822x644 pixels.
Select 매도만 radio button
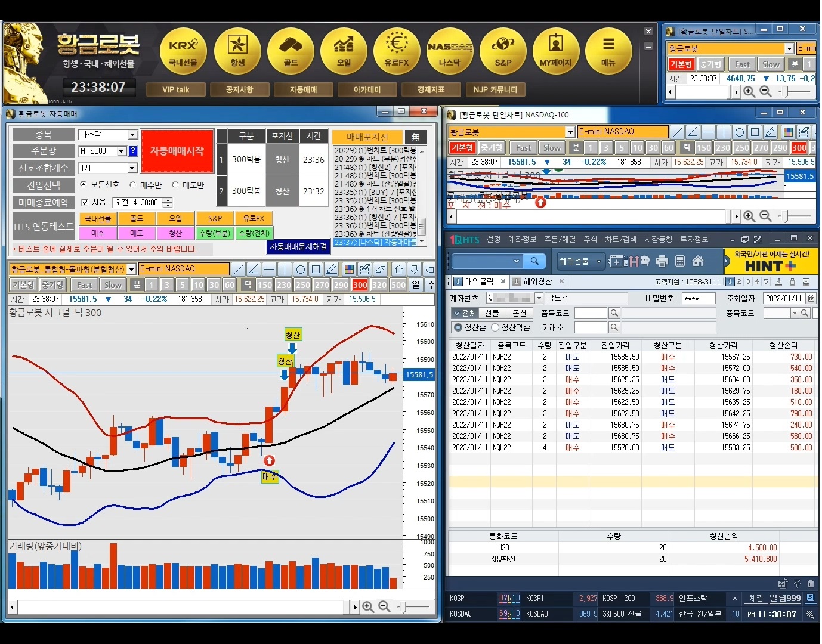(x=175, y=185)
